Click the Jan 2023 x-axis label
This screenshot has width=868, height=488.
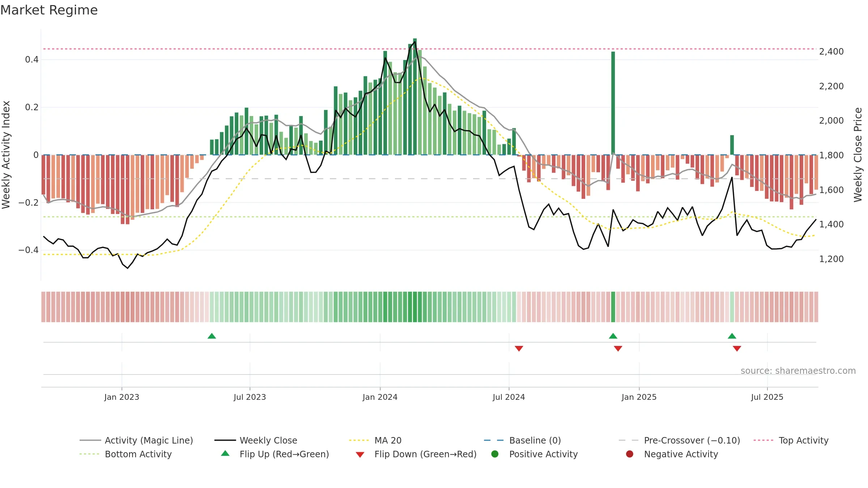pyautogui.click(x=122, y=397)
